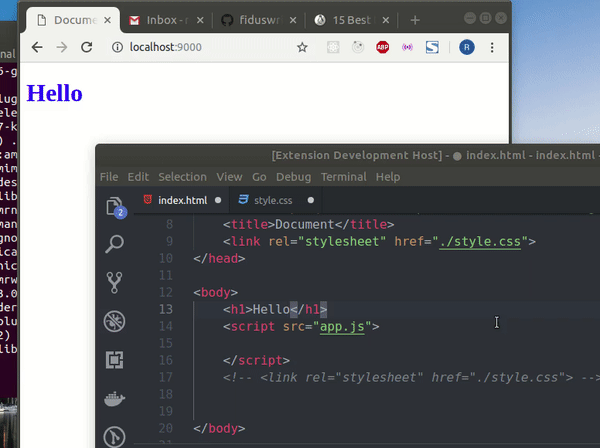Open the Source Control icon in VS Code

(x=114, y=283)
